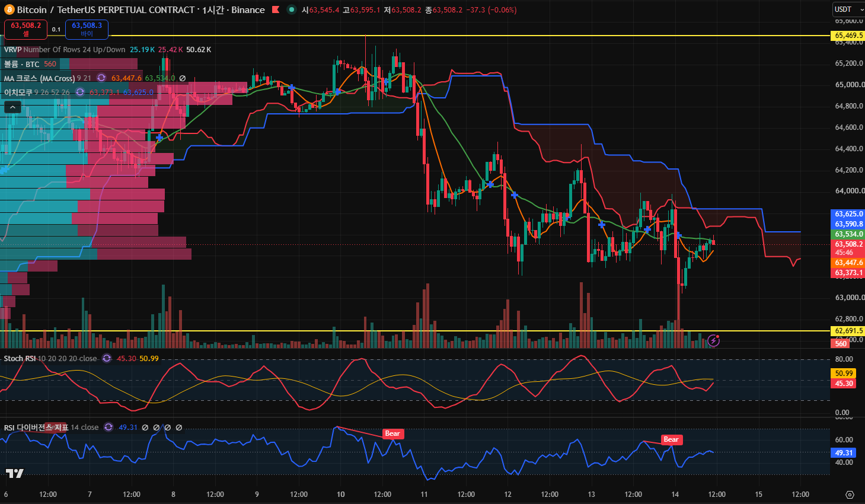Select the 볼륨 · BTC indicator legend

tap(22, 64)
